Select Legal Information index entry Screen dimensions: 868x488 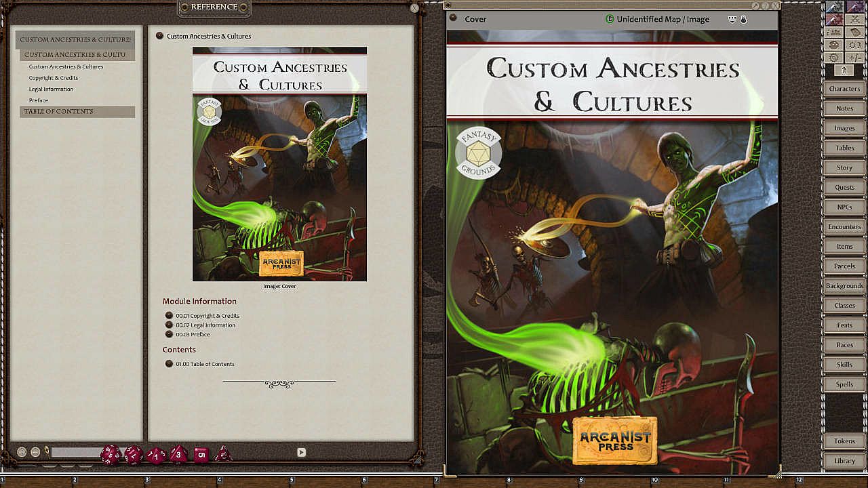[x=51, y=89]
